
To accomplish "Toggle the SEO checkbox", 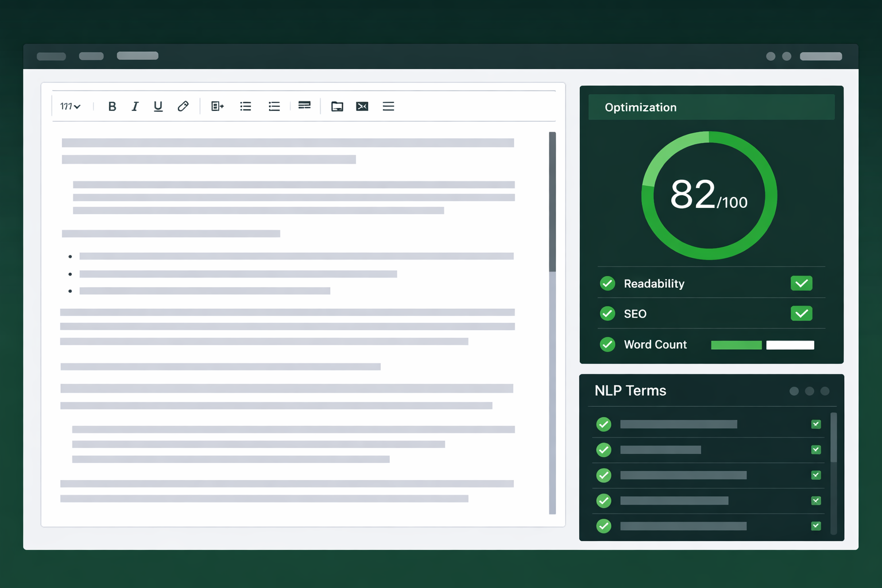I will [801, 314].
